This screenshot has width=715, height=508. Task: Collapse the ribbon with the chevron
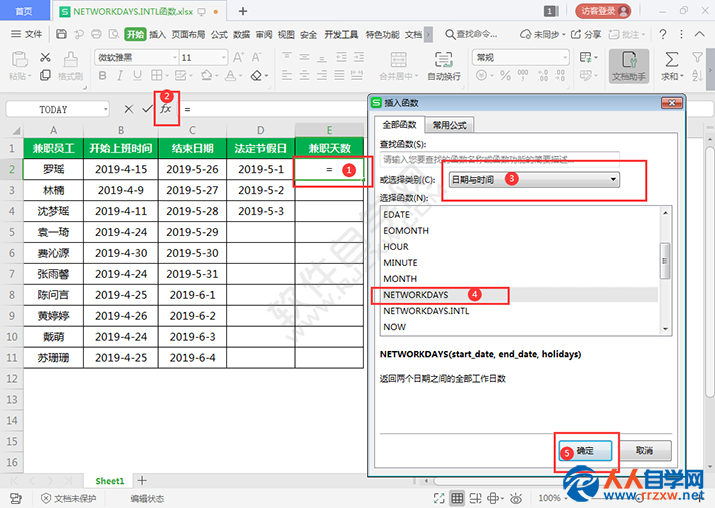click(x=699, y=34)
